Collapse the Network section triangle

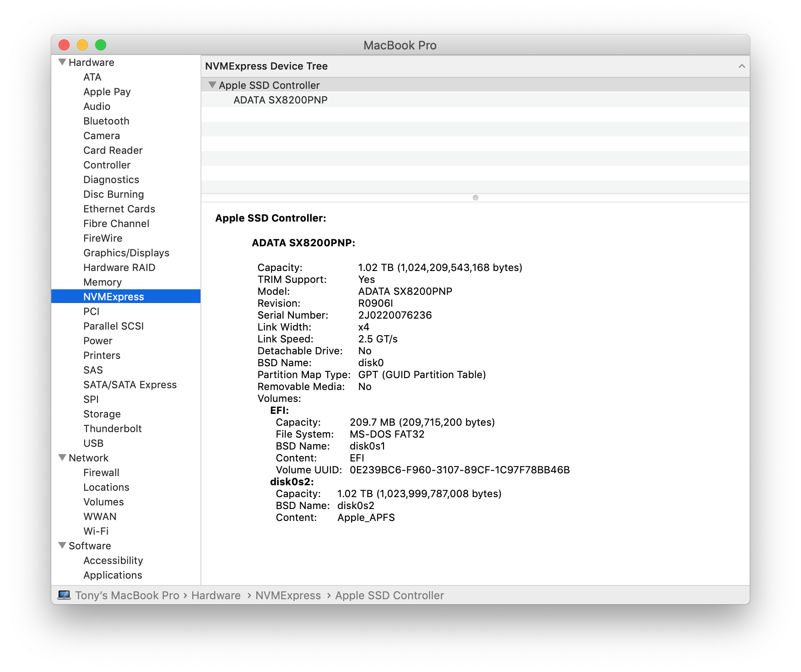(62, 457)
